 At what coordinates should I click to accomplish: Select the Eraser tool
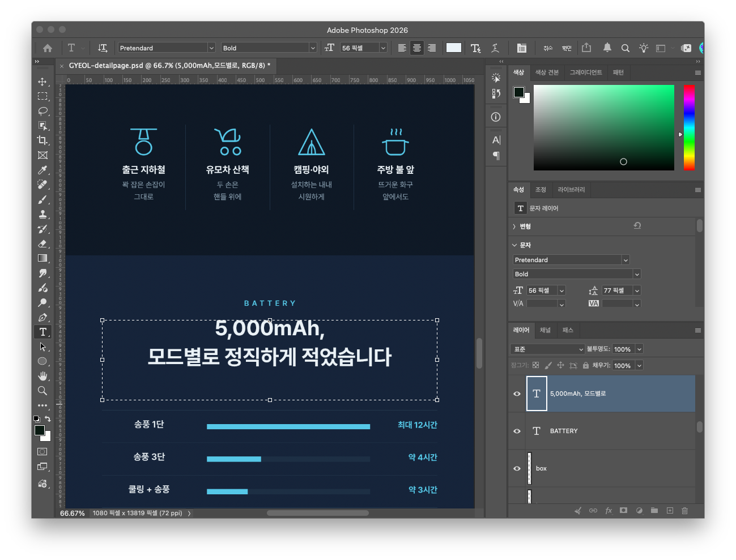(42, 243)
